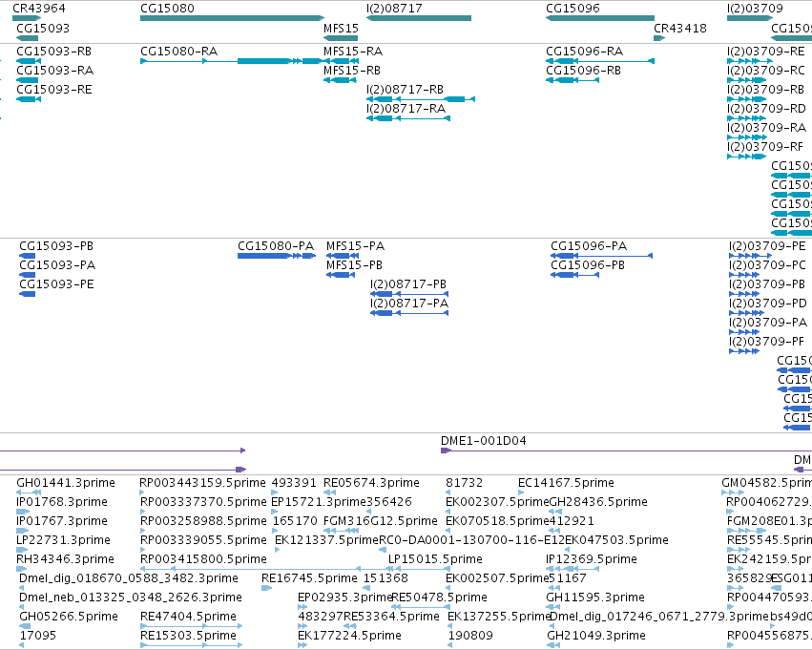
Task: Select protein CG15093-PE
Action: [x=27, y=294]
